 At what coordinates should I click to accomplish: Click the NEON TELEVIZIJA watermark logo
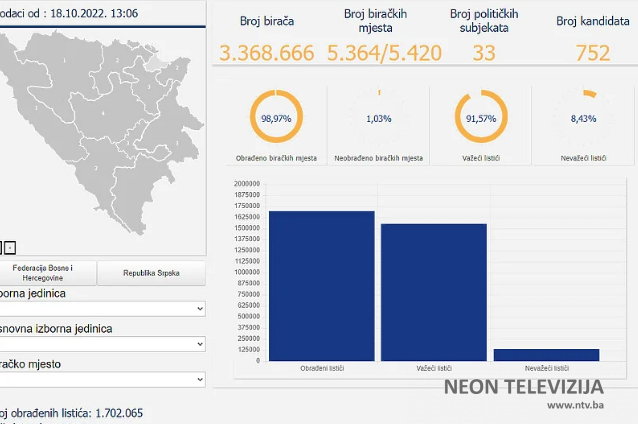coord(523,386)
